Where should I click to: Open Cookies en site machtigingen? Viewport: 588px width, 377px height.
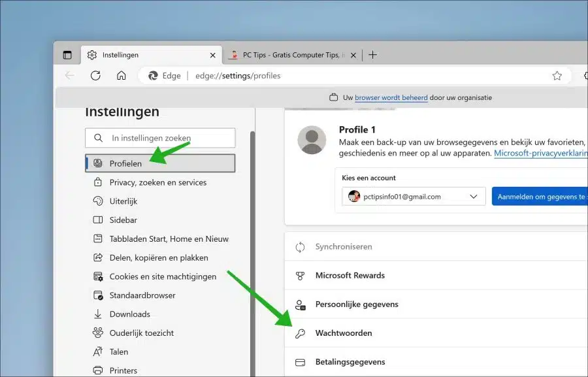pyautogui.click(x=160, y=276)
